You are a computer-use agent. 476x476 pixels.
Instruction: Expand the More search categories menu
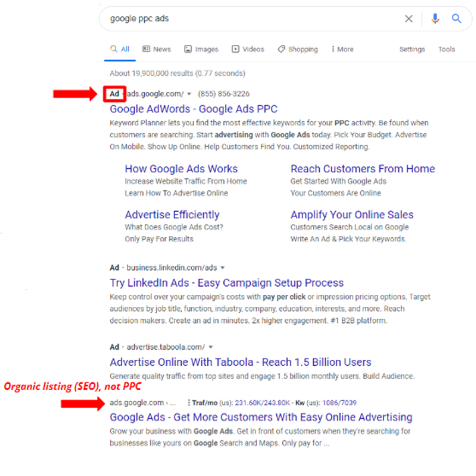(342, 49)
